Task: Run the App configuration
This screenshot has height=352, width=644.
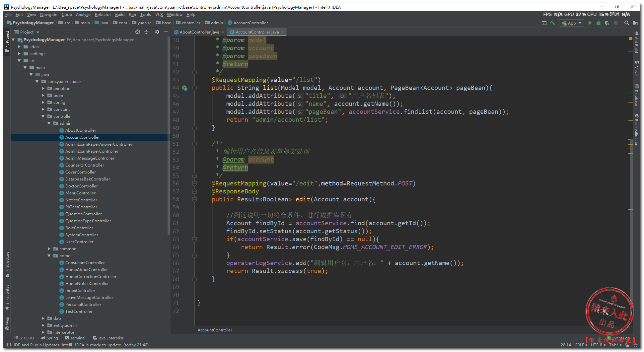Action: point(590,23)
